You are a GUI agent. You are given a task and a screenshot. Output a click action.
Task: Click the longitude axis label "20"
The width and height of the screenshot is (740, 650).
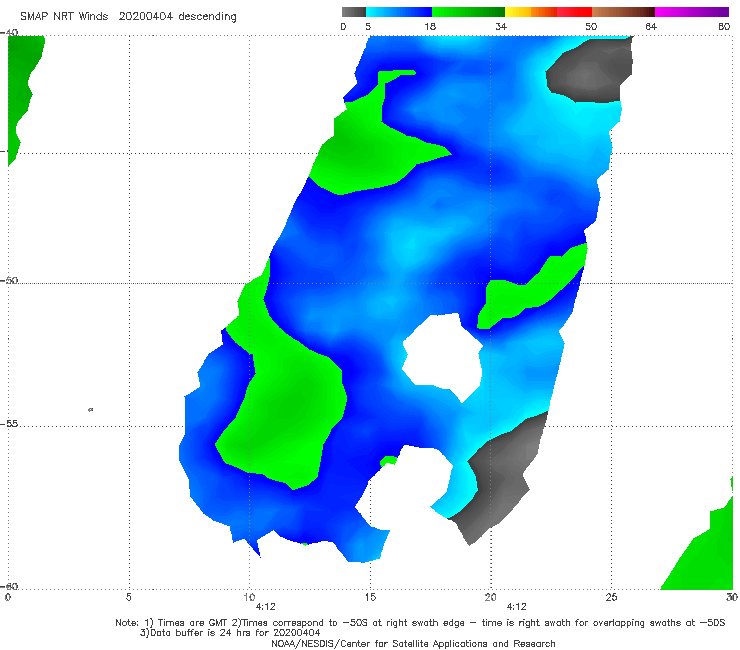click(490, 598)
